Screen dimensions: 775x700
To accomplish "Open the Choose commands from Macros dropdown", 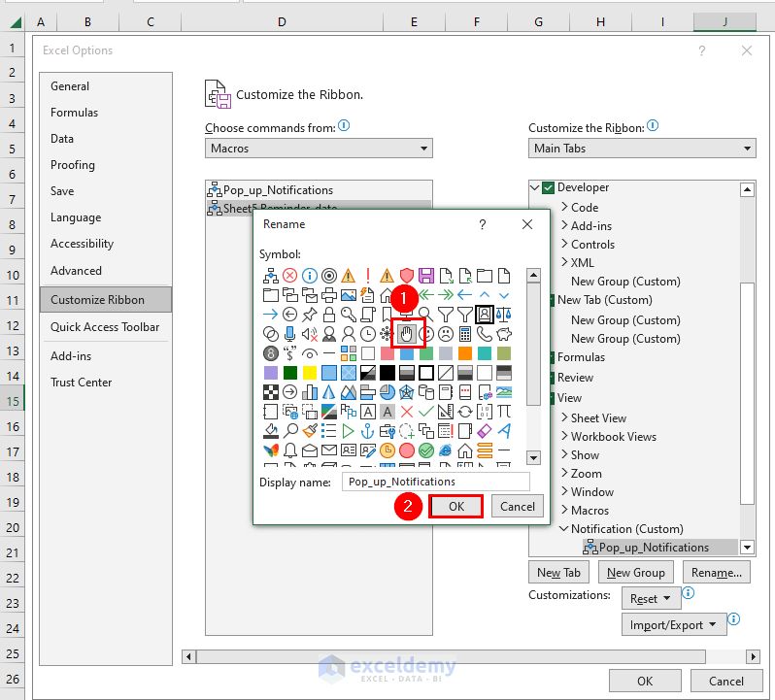I will pyautogui.click(x=319, y=149).
